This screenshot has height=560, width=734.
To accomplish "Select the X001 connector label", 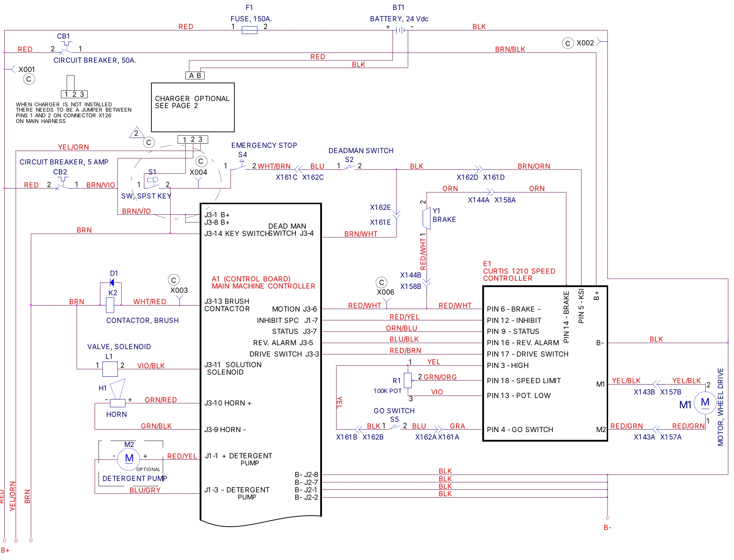I will 27,69.
